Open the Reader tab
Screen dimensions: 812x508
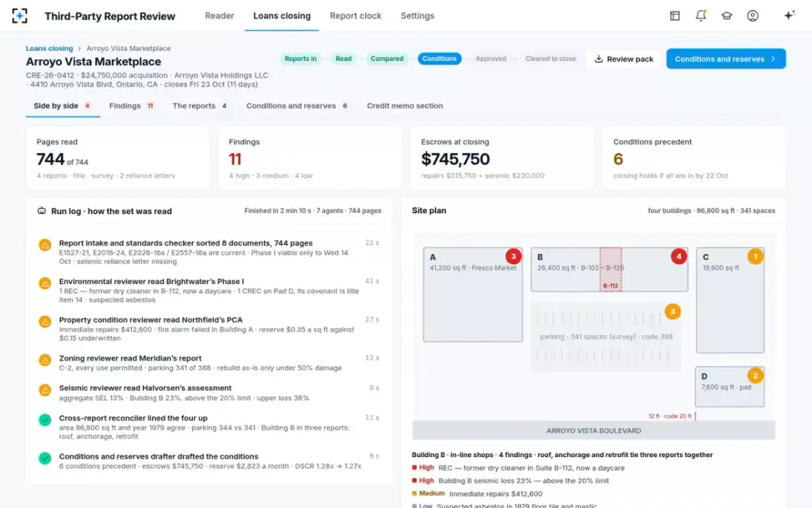pyautogui.click(x=219, y=16)
